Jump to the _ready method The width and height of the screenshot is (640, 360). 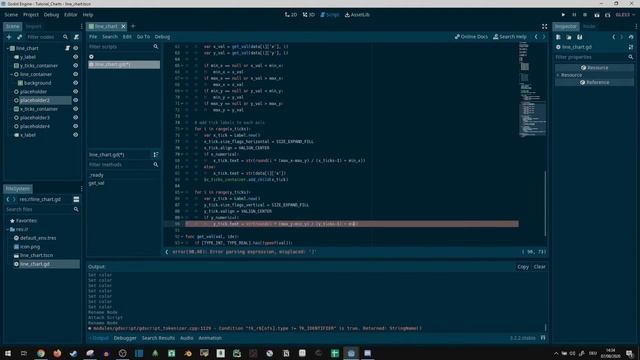pos(97,175)
